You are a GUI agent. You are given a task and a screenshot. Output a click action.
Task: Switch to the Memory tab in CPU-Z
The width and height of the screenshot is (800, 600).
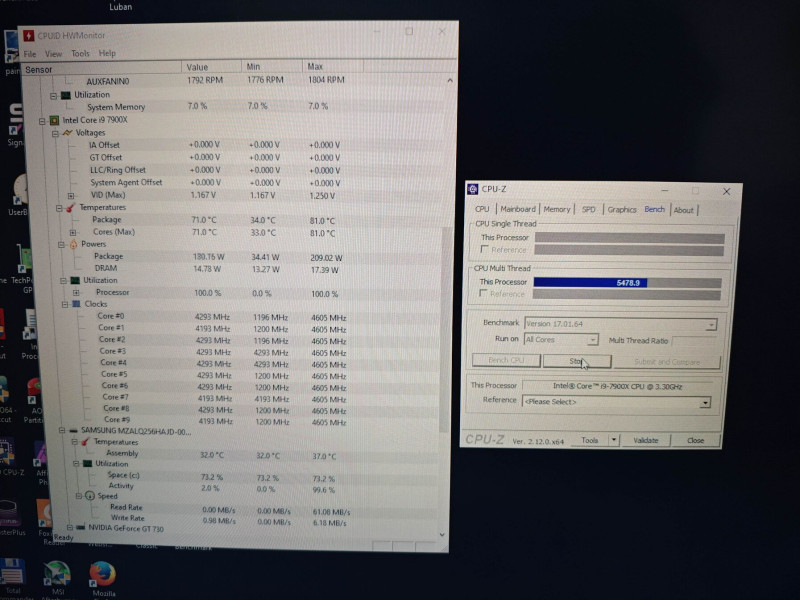click(557, 209)
